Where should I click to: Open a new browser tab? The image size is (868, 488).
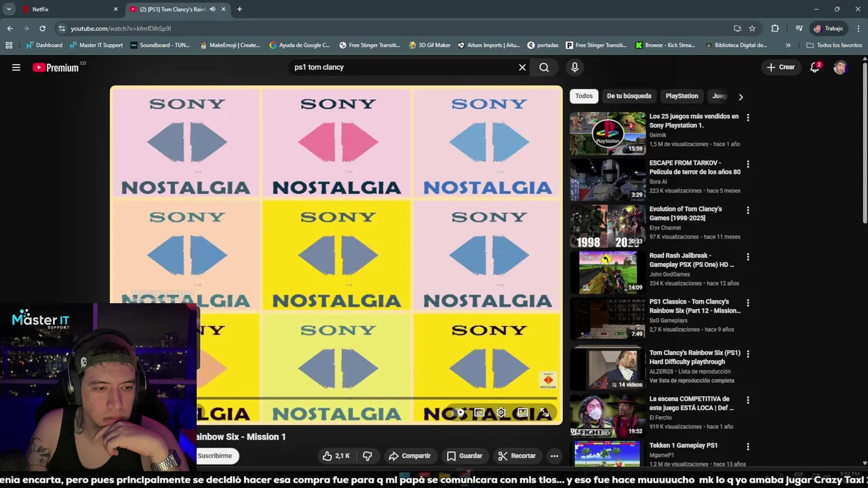point(239,9)
